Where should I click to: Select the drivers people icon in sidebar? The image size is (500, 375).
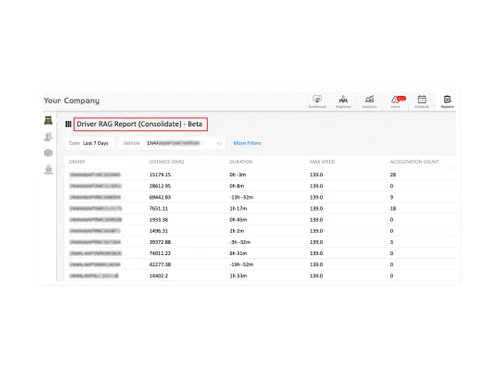(x=48, y=137)
